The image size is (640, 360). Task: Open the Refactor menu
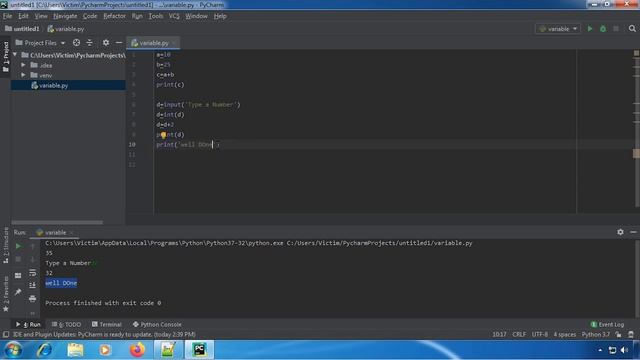coord(114,16)
